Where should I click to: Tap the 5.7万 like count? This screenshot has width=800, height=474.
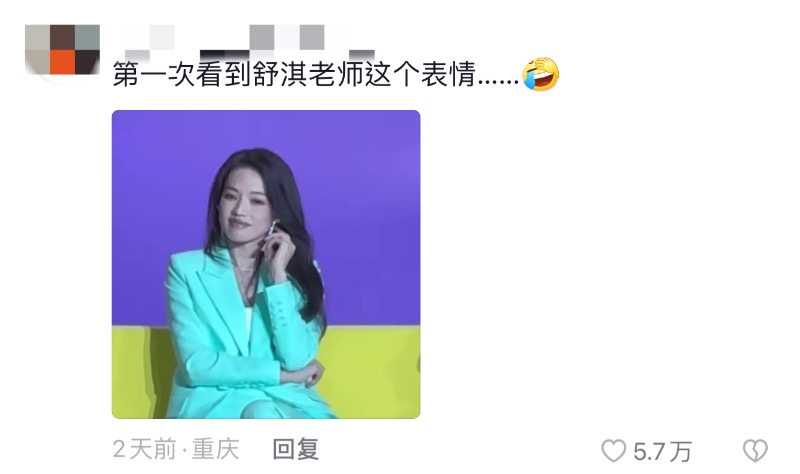pyautogui.click(x=662, y=452)
